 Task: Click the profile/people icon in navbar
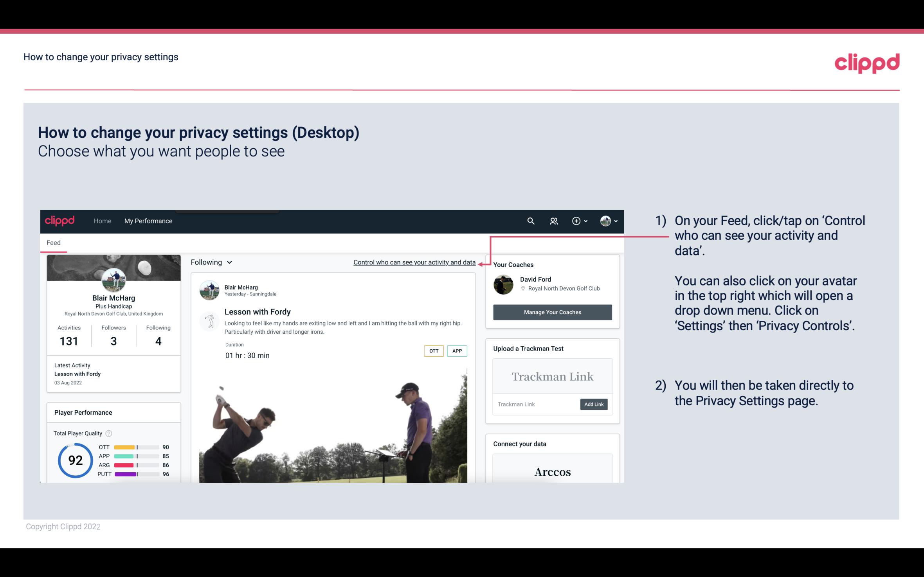(554, 221)
